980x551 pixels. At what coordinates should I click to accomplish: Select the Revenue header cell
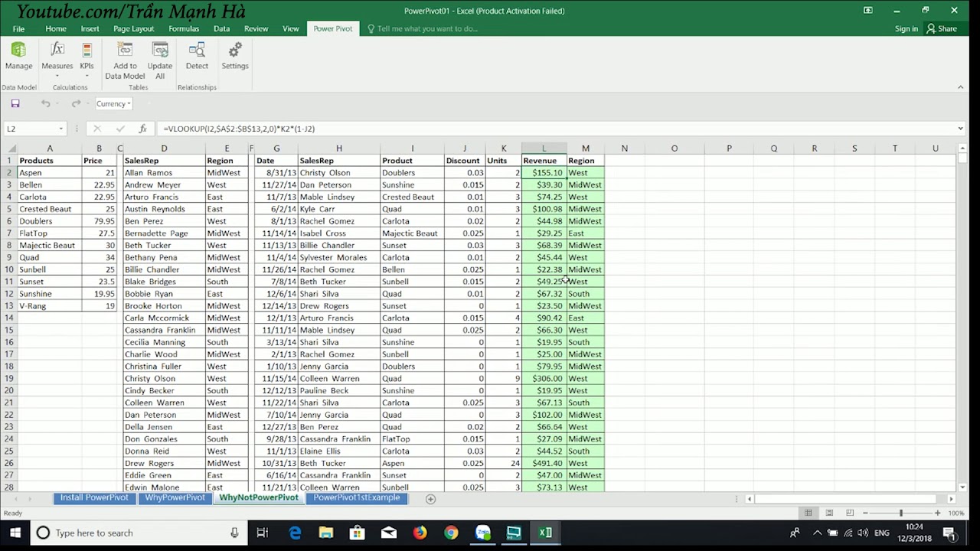(x=544, y=161)
